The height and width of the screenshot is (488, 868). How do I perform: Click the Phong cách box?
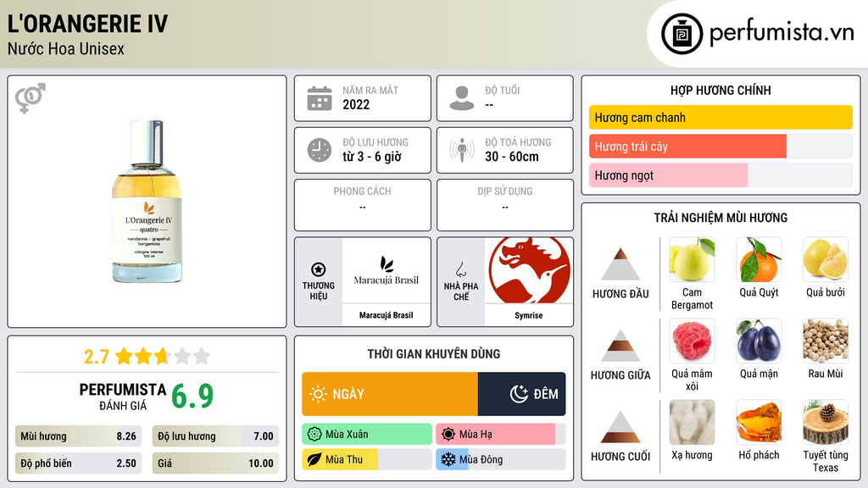click(363, 205)
